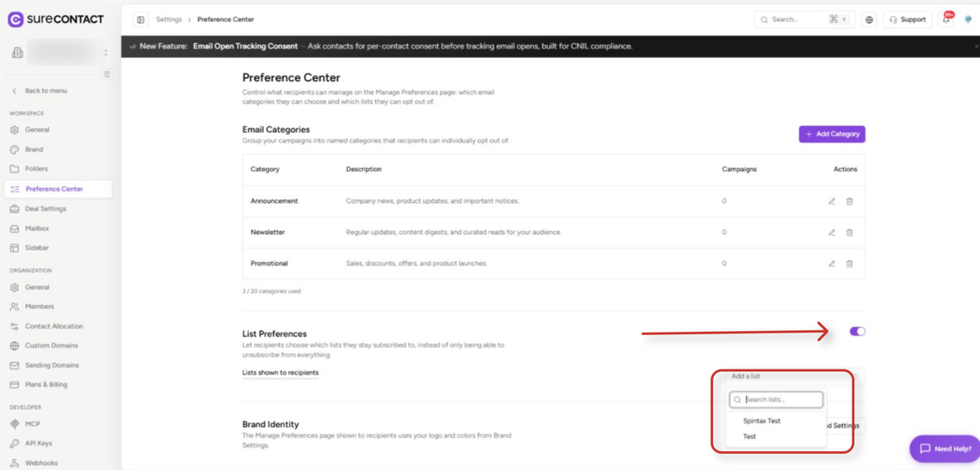Click the Lists shown to recipients label
980x470 pixels.
pos(281,373)
